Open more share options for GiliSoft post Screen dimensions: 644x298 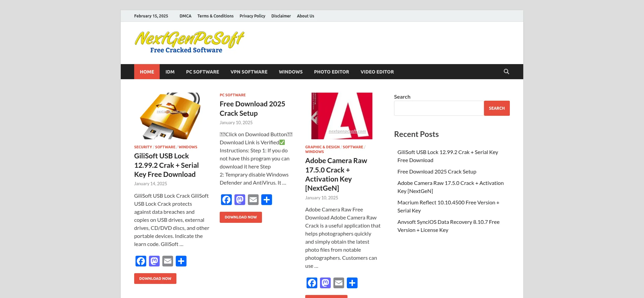tap(181, 261)
